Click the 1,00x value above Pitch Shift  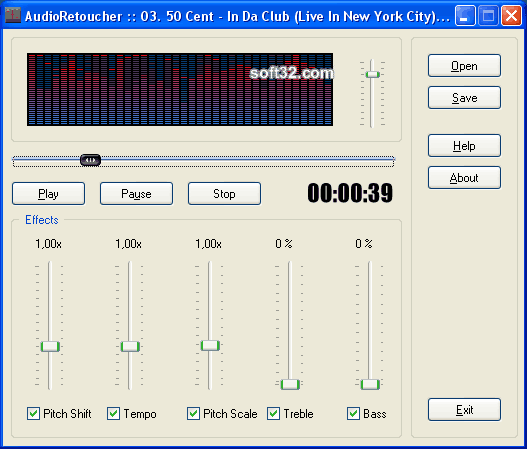point(48,244)
